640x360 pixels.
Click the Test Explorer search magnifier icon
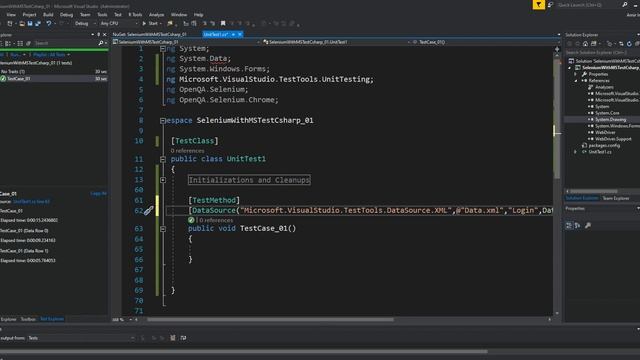[101, 43]
